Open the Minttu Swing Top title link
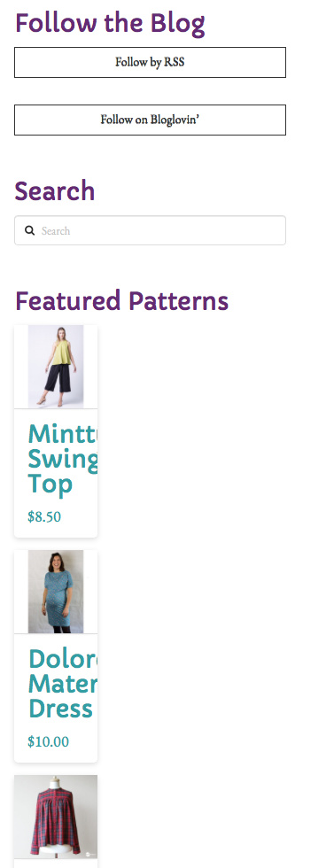Viewport: 334px width, 868px height. tap(63, 459)
